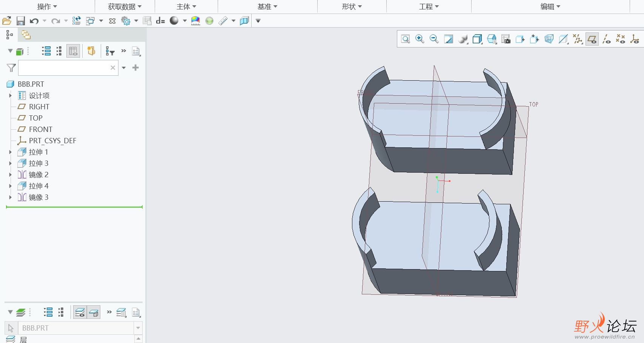Open the search filter dropdown arrow
The image size is (644, 343).
click(x=124, y=68)
